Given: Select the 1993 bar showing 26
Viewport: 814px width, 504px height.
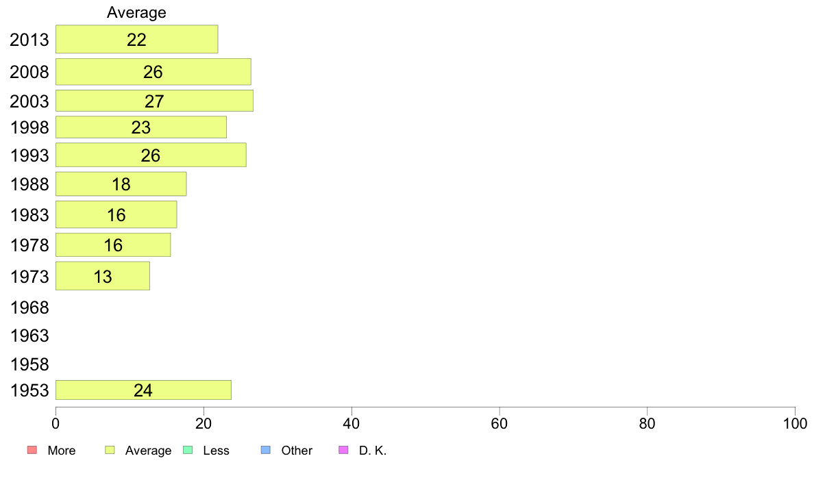Looking at the screenshot, I should point(151,155).
